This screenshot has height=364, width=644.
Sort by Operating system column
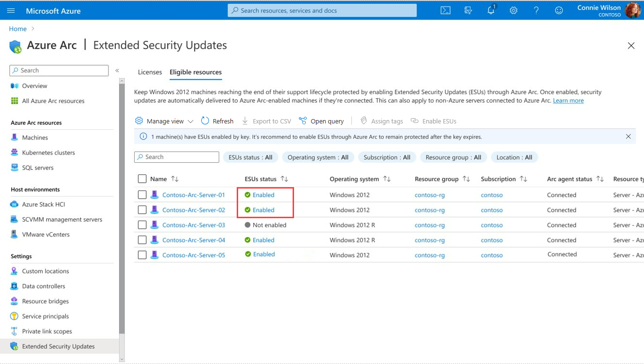pyautogui.click(x=387, y=179)
